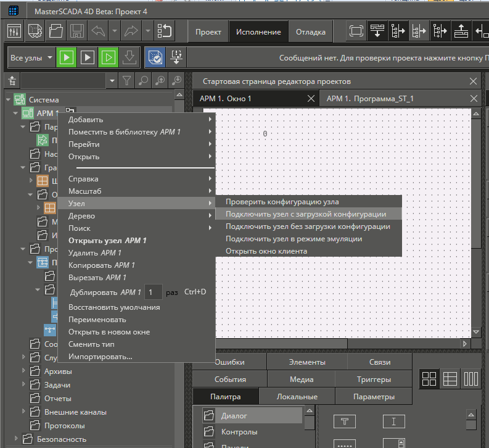
Task: Click the download-to-node tray icon
Action: [377, 31]
